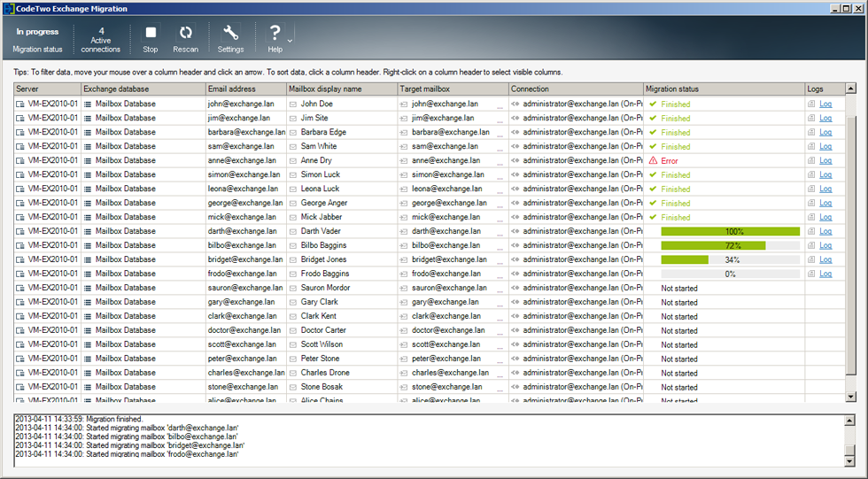Browse target mailbox ellipsis for gary@exchange.lan
The height and width of the screenshot is (479, 868).
coord(500,305)
